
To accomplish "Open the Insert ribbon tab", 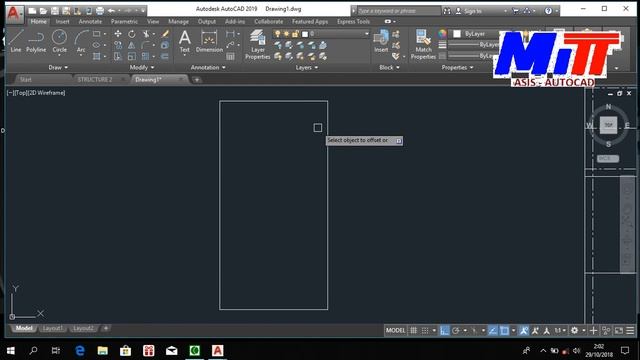I will (62, 21).
